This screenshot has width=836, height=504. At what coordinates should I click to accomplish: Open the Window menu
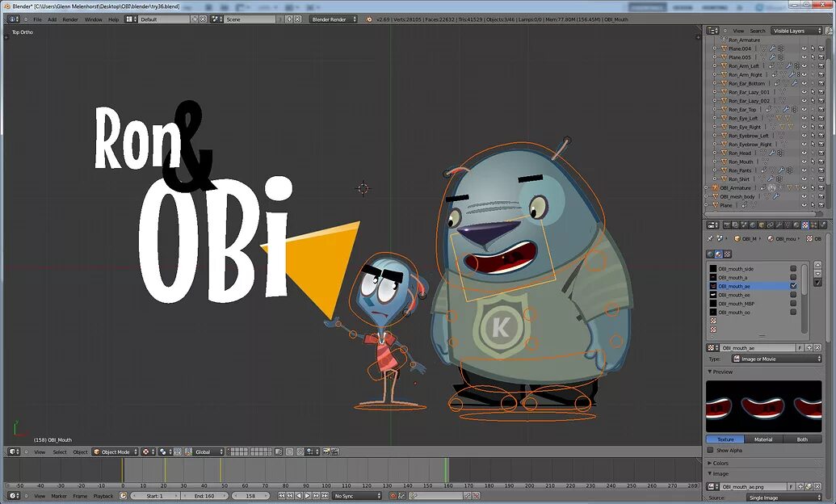94,19
